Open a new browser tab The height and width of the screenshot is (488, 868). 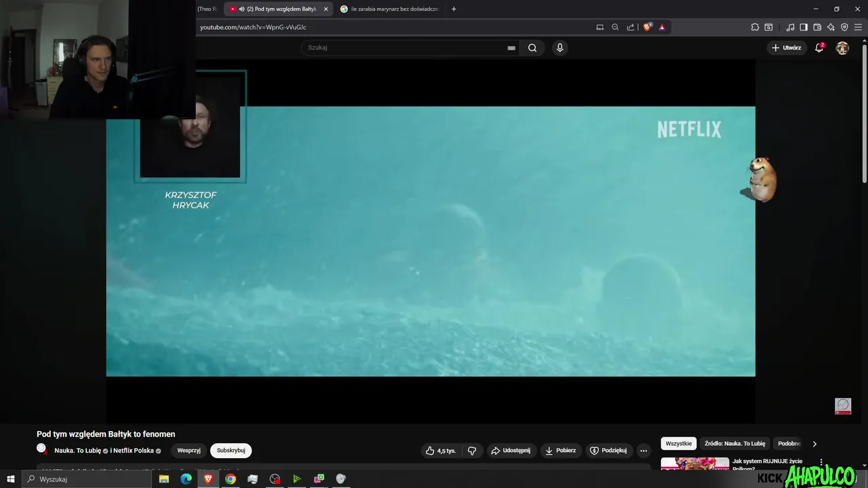coord(454,9)
